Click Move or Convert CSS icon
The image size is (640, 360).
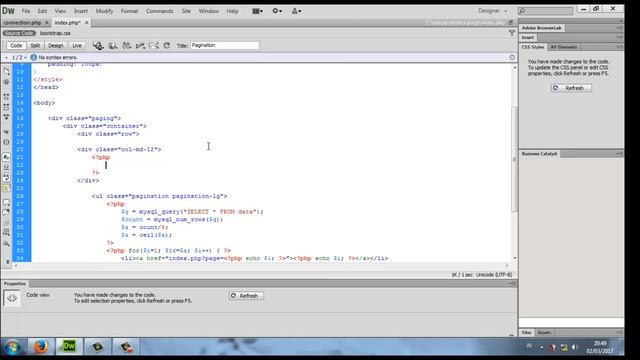coord(6,243)
